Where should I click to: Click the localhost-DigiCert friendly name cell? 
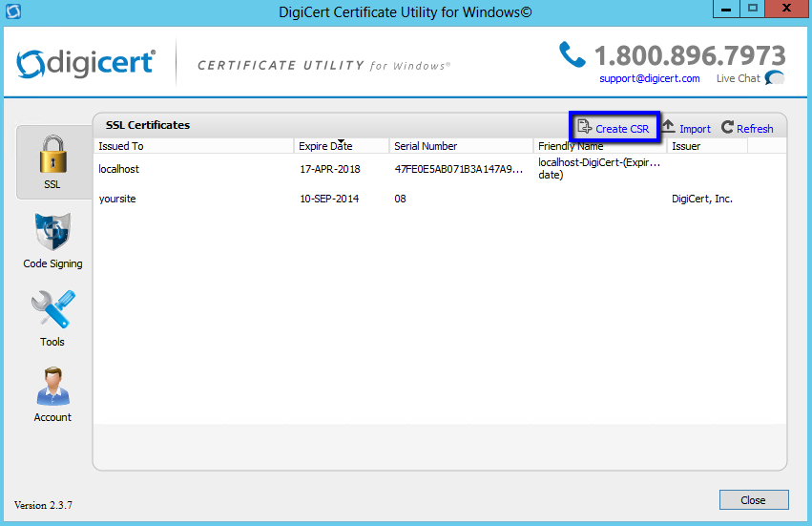pyautogui.click(x=599, y=168)
